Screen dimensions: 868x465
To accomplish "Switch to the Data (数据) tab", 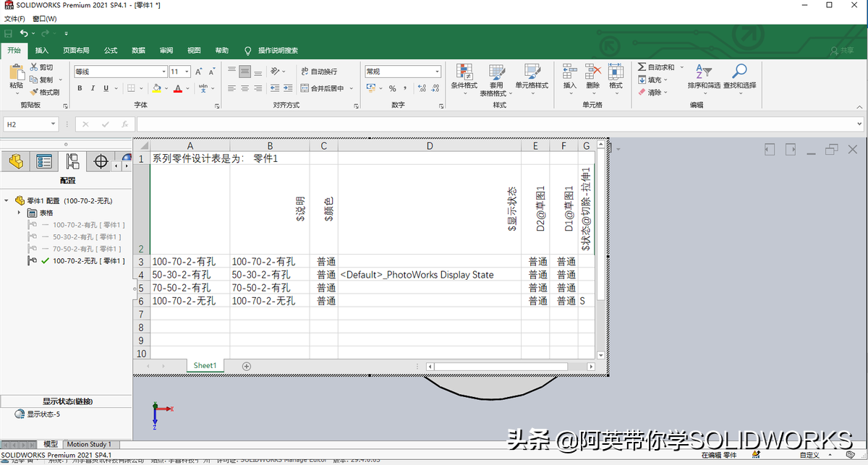I will tap(138, 51).
